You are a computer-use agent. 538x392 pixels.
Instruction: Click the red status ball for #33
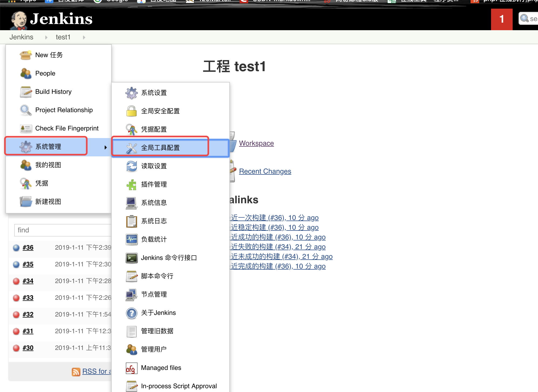16,298
